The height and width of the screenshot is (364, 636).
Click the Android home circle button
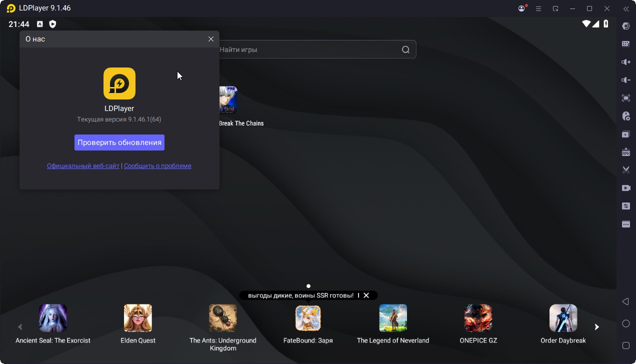pos(625,323)
